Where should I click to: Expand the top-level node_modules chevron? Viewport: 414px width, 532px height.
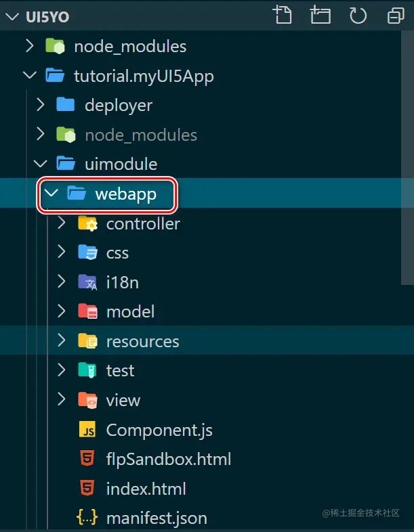tap(30, 46)
